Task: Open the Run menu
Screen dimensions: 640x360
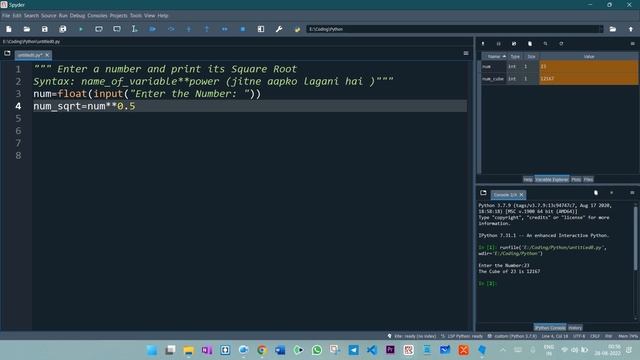Action: click(x=63, y=16)
